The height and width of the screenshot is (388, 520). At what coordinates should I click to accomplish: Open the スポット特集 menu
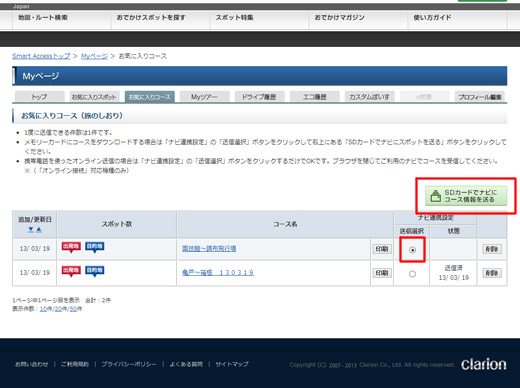click(x=234, y=17)
